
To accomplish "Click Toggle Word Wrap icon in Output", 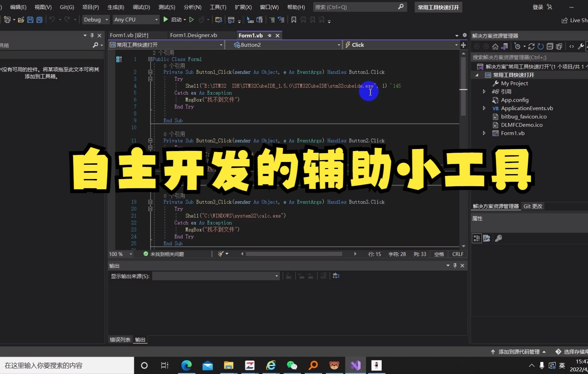I will (336, 276).
